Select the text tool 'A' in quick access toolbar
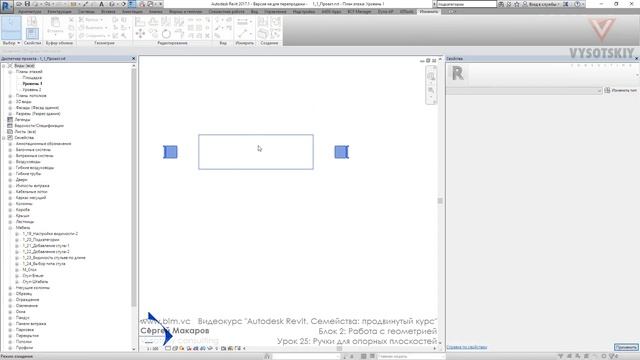Screen dimensions: 640x360 tap(102, 4)
